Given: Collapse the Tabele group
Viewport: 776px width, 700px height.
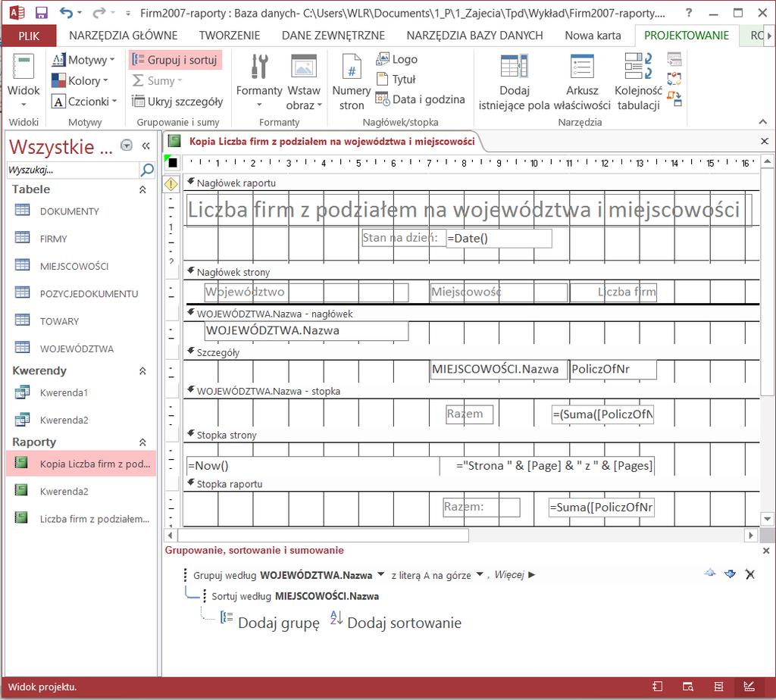Looking at the screenshot, I should click(x=142, y=189).
